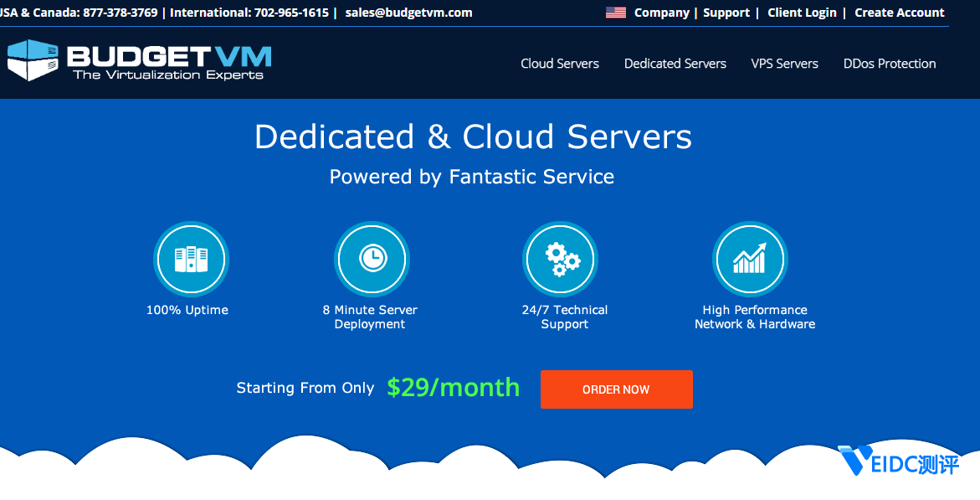Image resolution: width=980 pixels, height=500 pixels.
Task: Click the $29/month price text
Action: pos(453,388)
